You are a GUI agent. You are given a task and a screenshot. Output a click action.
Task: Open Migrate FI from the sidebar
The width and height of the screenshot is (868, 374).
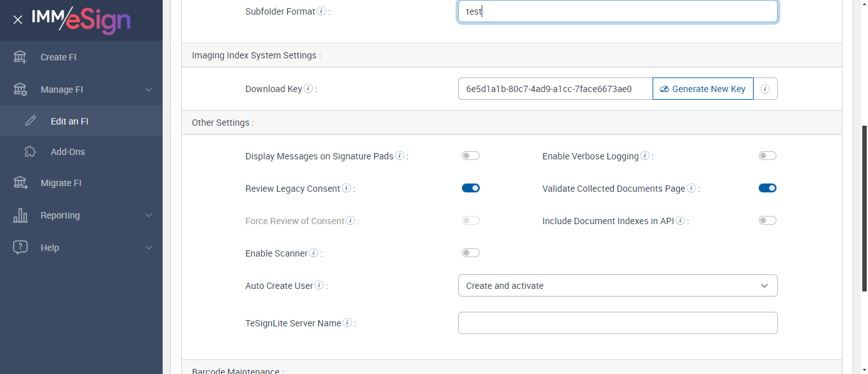[61, 183]
